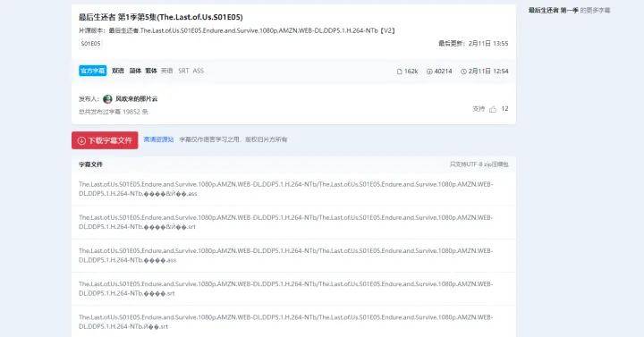The height and width of the screenshot is (337, 644).
Task: Click the page title 最后生还者 第1季第5集
Action: pos(161,17)
